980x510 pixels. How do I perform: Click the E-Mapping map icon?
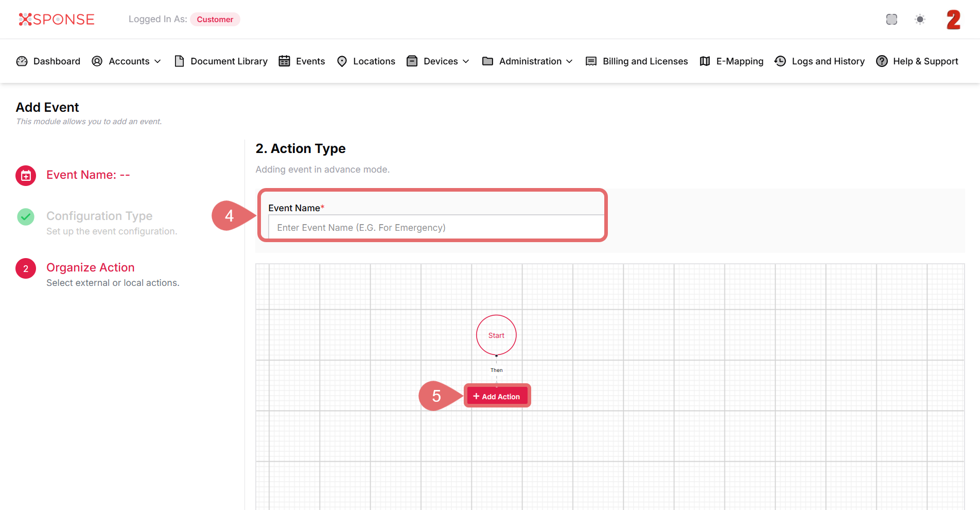pos(705,61)
